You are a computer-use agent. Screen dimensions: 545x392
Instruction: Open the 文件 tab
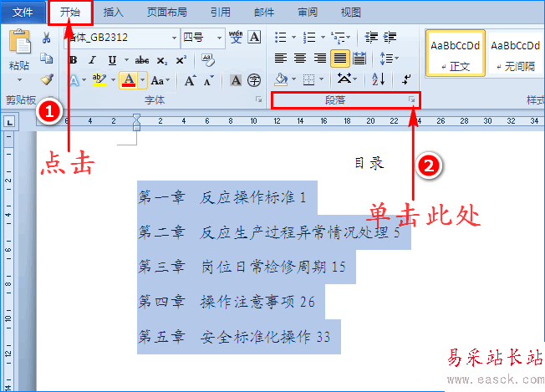click(23, 13)
